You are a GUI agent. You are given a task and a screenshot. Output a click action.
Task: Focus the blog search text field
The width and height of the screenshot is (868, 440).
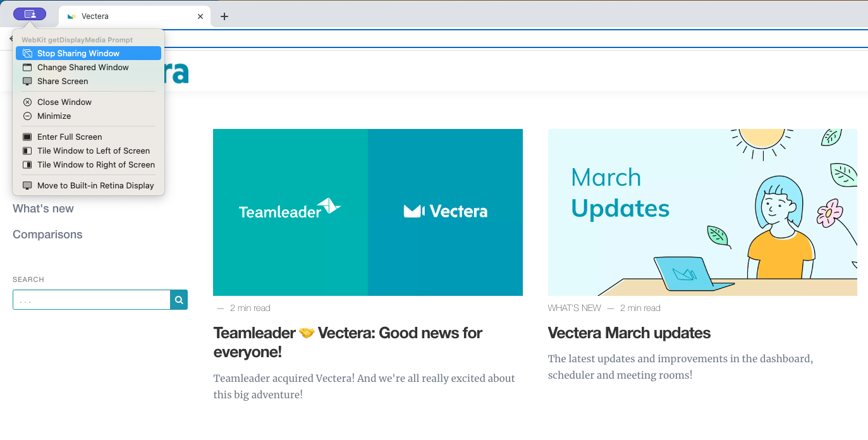point(92,300)
